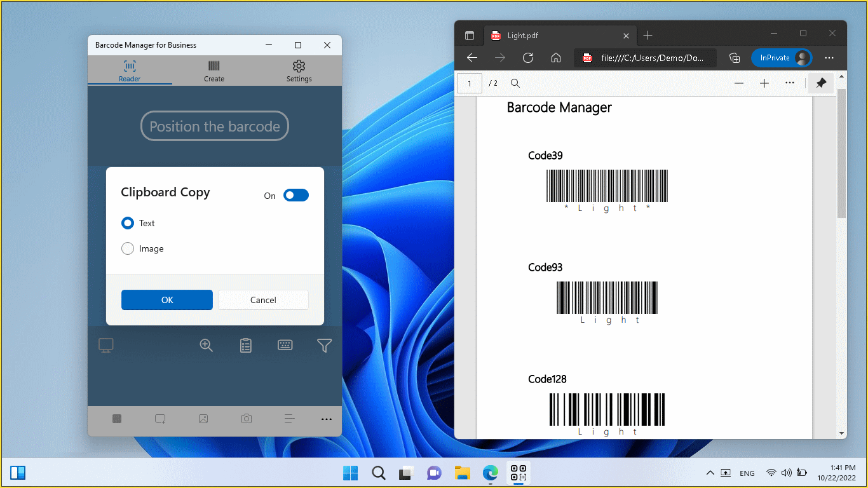Pin the PDF toolbar in Edge
Image resolution: width=868 pixels, height=488 pixels.
pos(820,83)
